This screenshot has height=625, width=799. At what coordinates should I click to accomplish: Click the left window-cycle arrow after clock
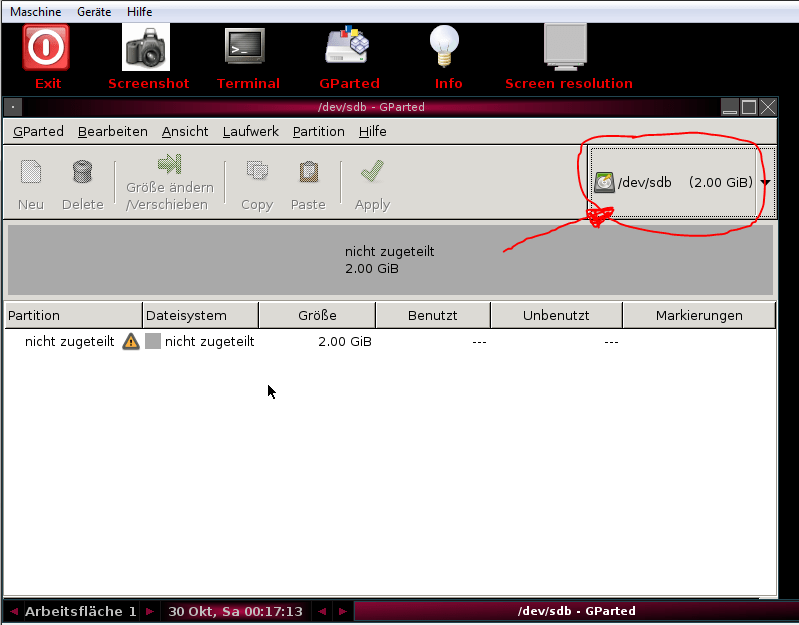[322, 611]
